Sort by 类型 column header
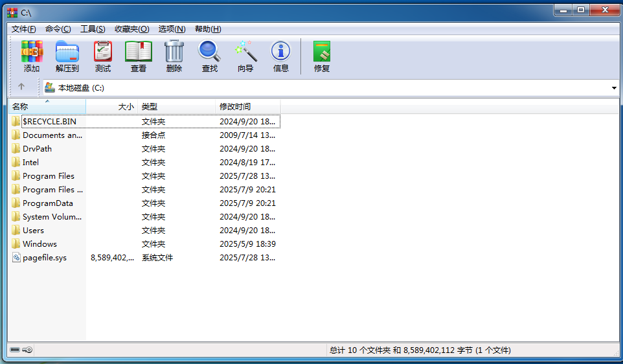The width and height of the screenshot is (623, 364). click(176, 106)
